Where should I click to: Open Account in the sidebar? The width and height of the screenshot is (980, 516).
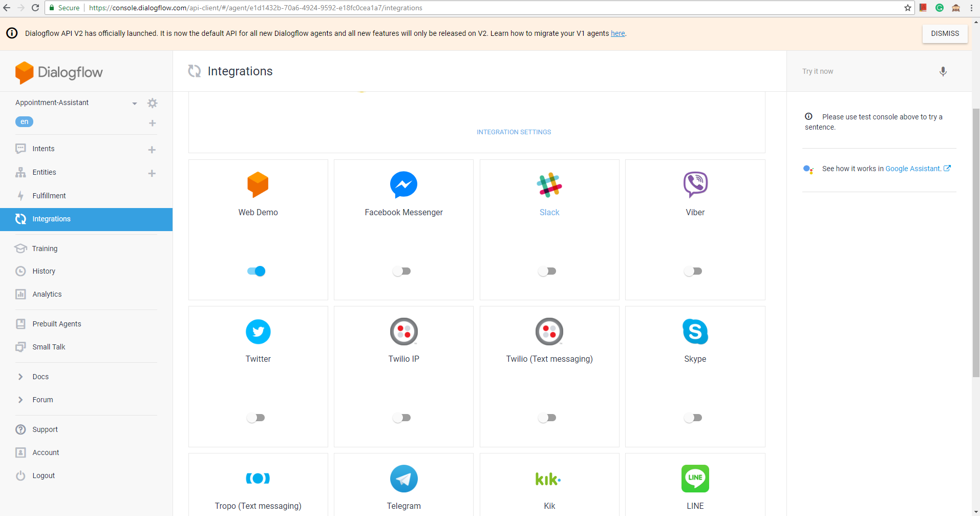click(x=46, y=452)
